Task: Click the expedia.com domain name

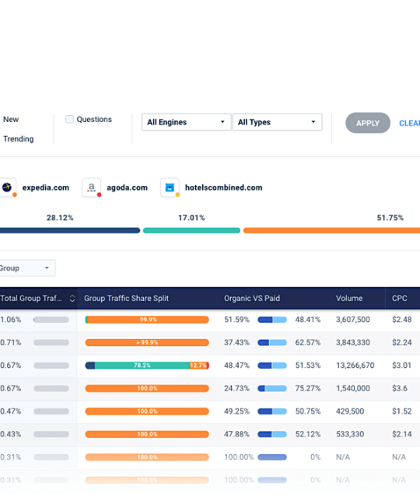Action: click(46, 187)
